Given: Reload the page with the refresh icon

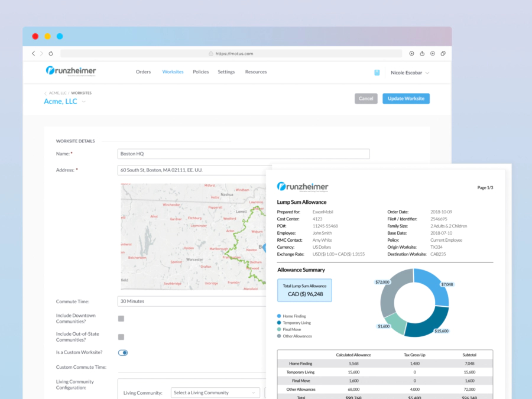Looking at the screenshot, I should [x=51, y=53].
